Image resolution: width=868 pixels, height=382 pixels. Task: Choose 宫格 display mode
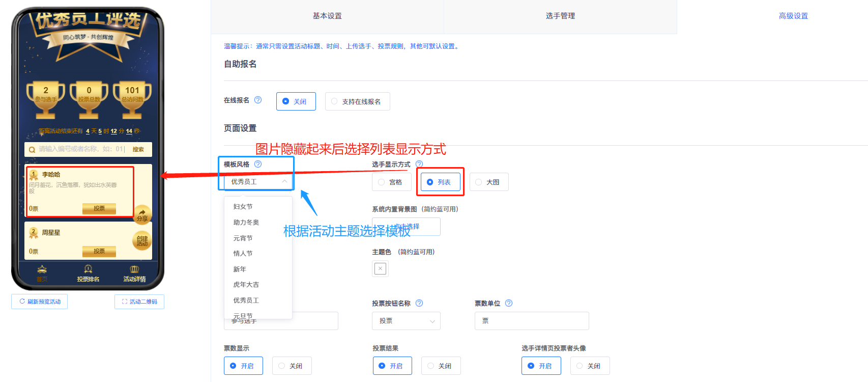click(391, 182)
